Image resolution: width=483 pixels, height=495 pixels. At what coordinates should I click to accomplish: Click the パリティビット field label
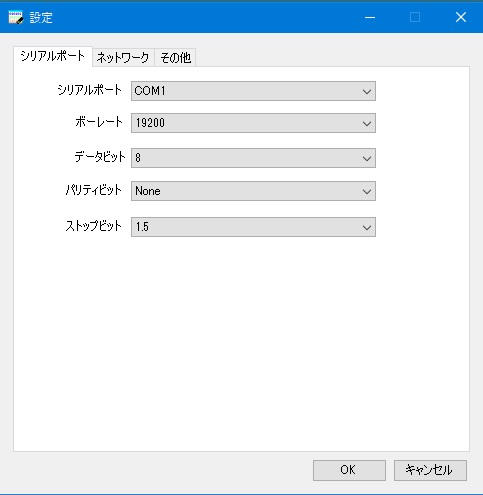[94, 190]
